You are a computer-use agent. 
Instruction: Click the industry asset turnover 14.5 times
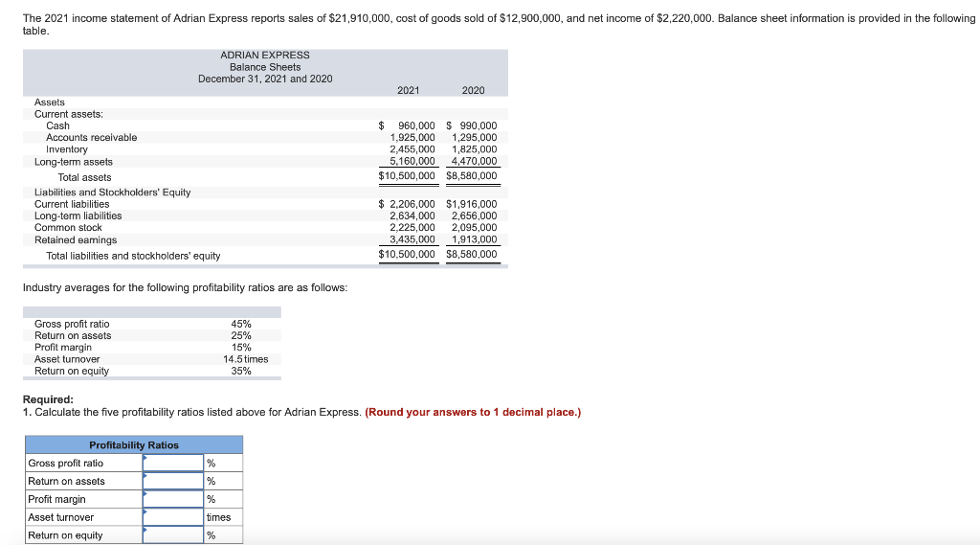coord(246,360)
